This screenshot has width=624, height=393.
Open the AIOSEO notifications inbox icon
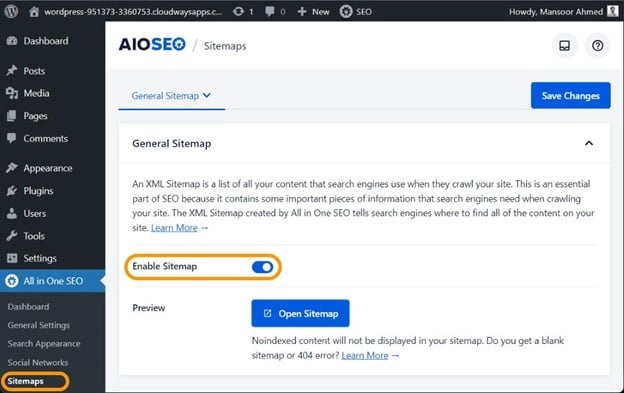pyautogui.click(x=564, y=46)
